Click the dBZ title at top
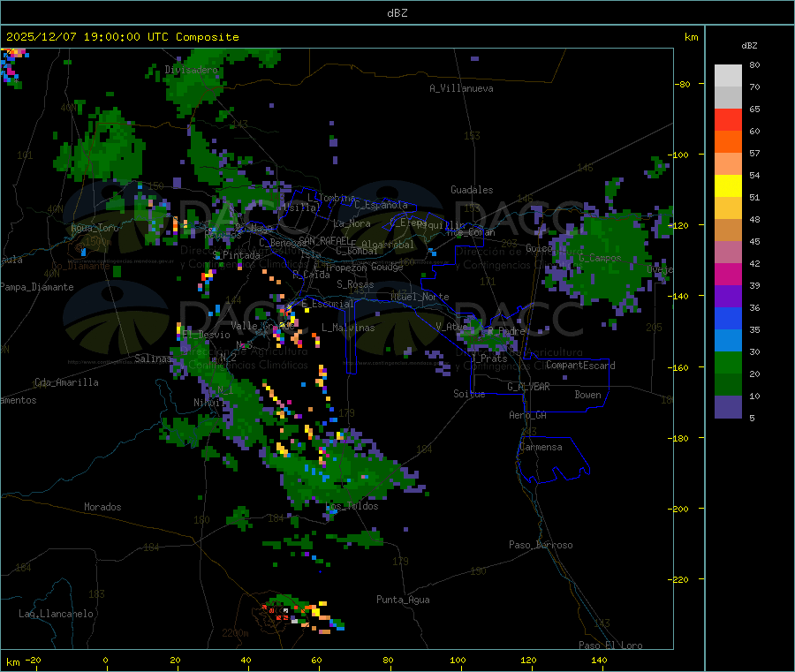795x672 pixels. point(397,13)
